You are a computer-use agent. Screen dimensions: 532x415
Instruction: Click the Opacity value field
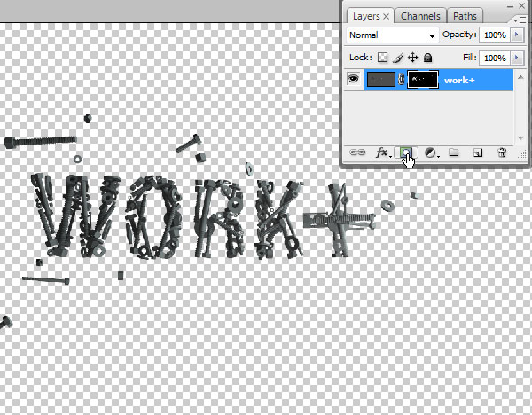pos(495,35)
